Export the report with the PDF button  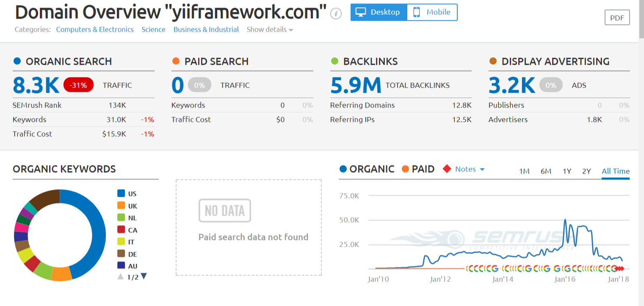[617, 18]
